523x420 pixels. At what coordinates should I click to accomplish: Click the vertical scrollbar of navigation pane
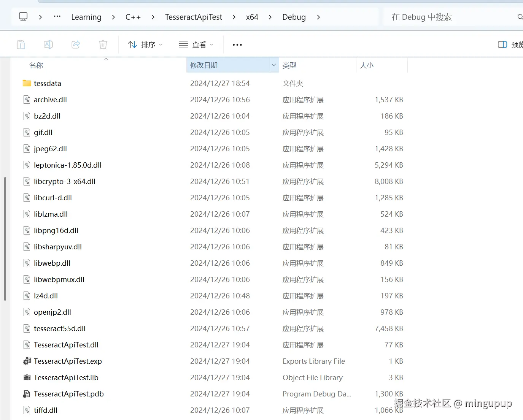pyautogui.click(x=5, y=239)
